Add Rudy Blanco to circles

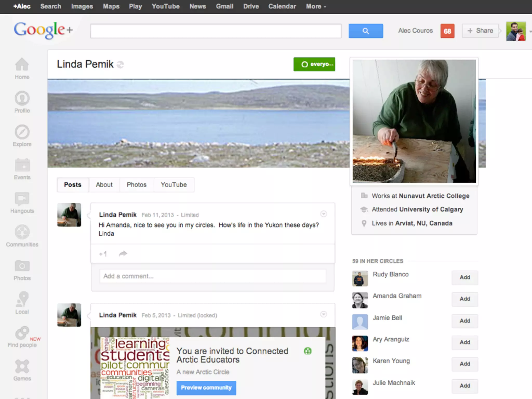[464, 277]
